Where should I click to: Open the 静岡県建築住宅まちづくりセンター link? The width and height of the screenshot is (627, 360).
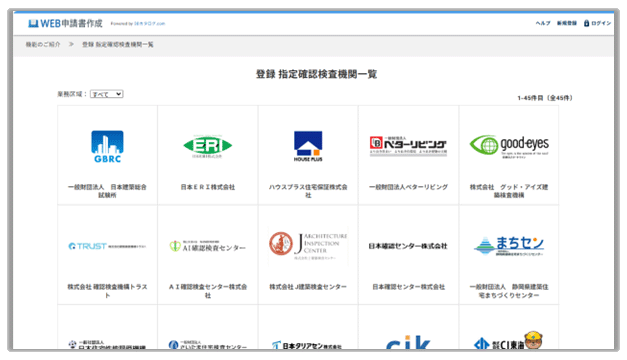pyautogui.click(x=509, y=291)
